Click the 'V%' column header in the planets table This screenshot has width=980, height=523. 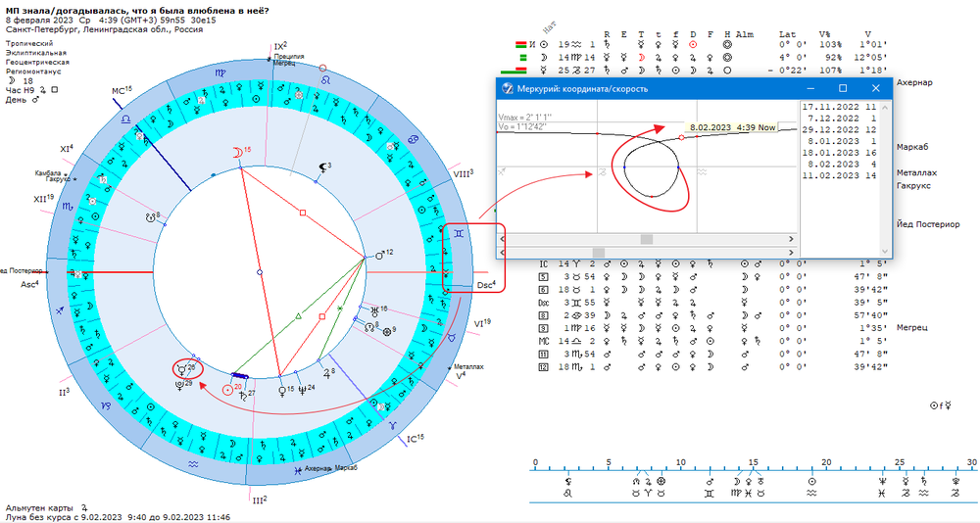click(x=824, y=34)
